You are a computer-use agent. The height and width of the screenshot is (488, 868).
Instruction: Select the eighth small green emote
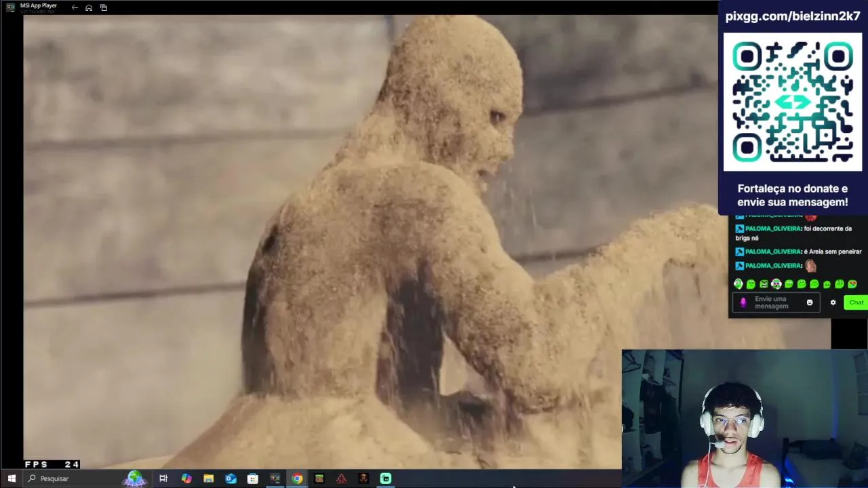click(x=827, y=285)
